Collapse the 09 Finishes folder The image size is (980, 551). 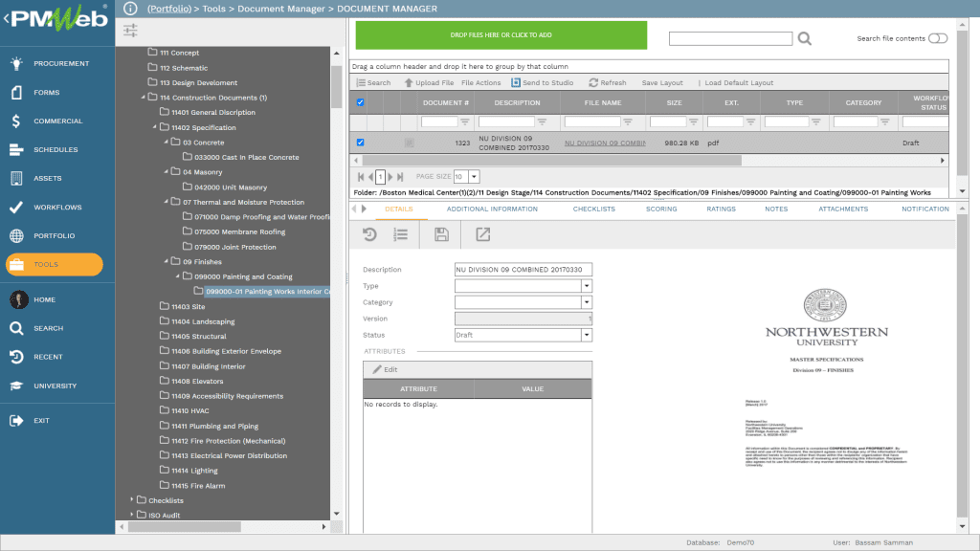click(x=167, y=261)
